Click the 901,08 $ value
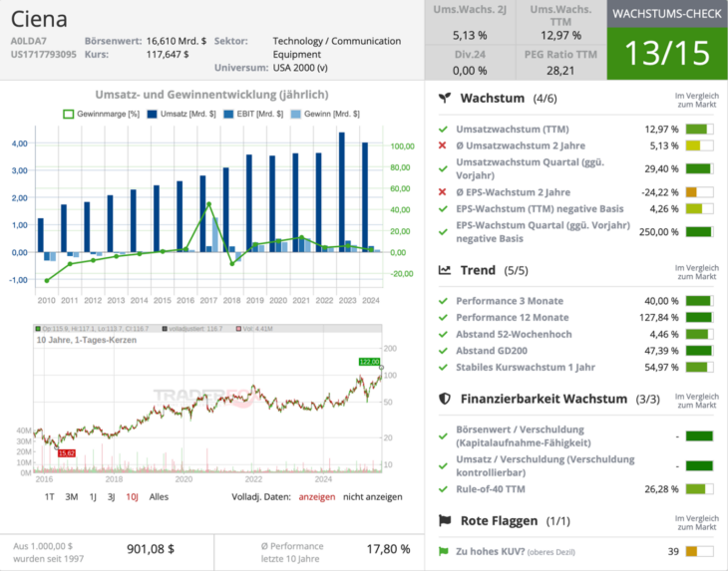 [151, 549]
